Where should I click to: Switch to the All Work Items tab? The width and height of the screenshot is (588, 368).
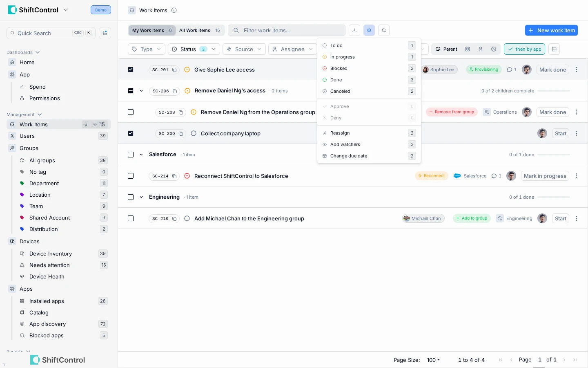coord(200,30)
